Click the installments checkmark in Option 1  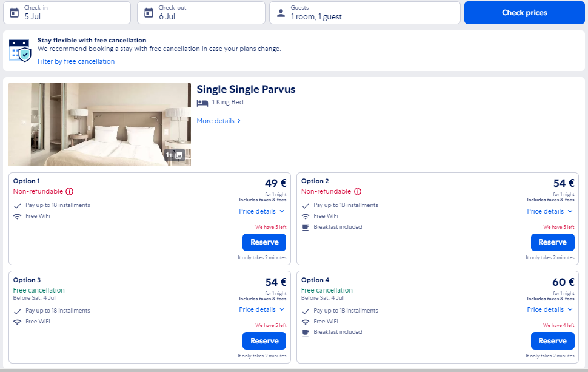(17, 206)
